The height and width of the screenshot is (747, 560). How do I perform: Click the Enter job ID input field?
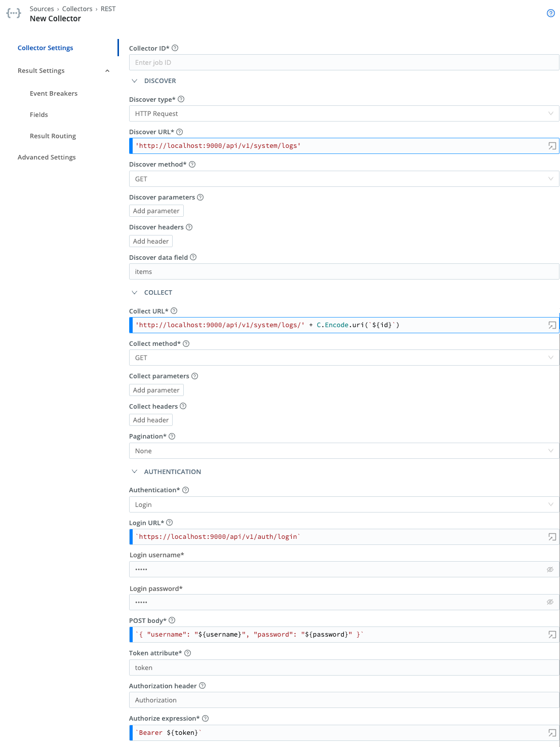coord(344,62)
